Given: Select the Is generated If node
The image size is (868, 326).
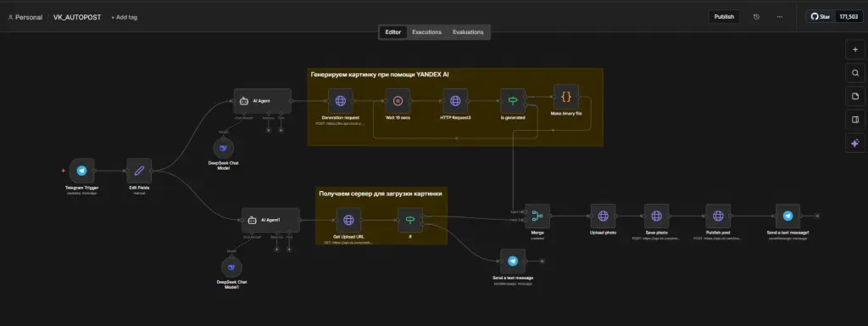Looking at the screenshot, I should point(513,101).
